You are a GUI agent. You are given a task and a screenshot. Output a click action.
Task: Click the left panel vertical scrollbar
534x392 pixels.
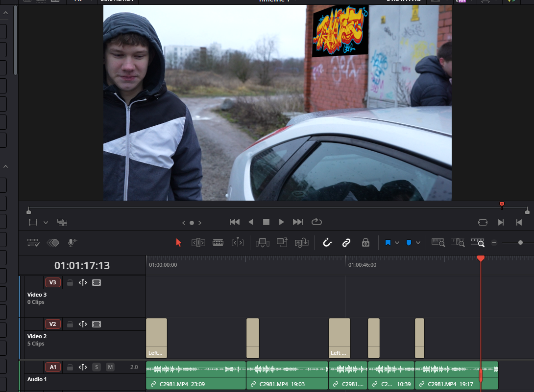coord(15,40)
